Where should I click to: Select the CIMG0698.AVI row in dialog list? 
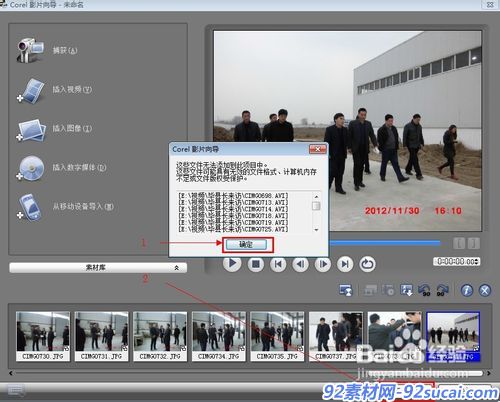tap(233, 195)
